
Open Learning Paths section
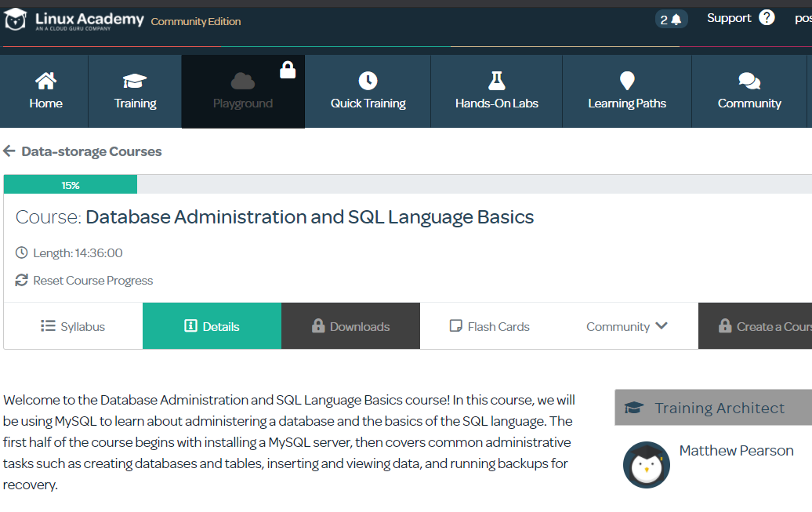[x=627, y=91]
